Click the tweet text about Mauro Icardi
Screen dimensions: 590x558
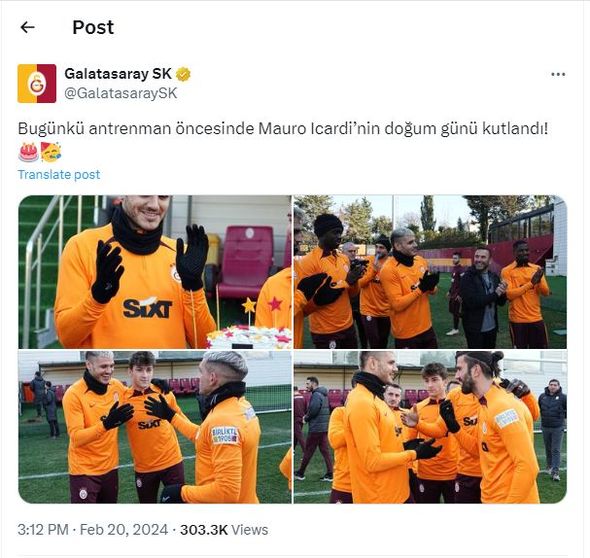click(283, 129)
